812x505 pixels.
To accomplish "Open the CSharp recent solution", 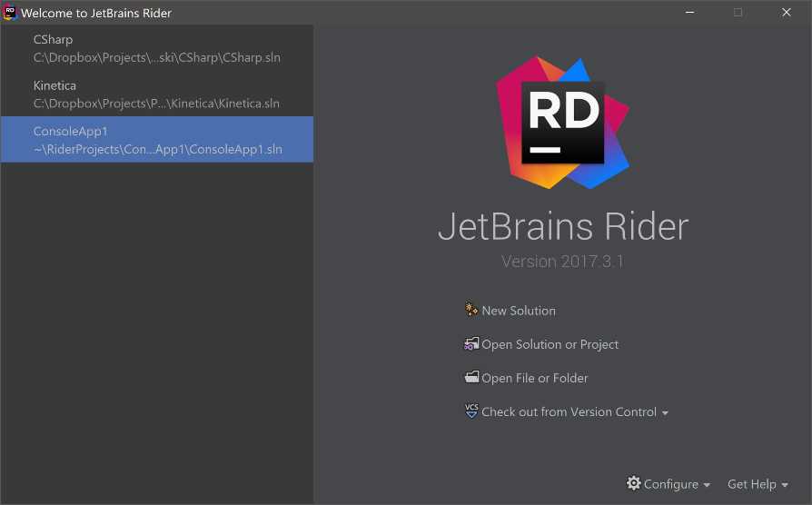I will (157, 47).
